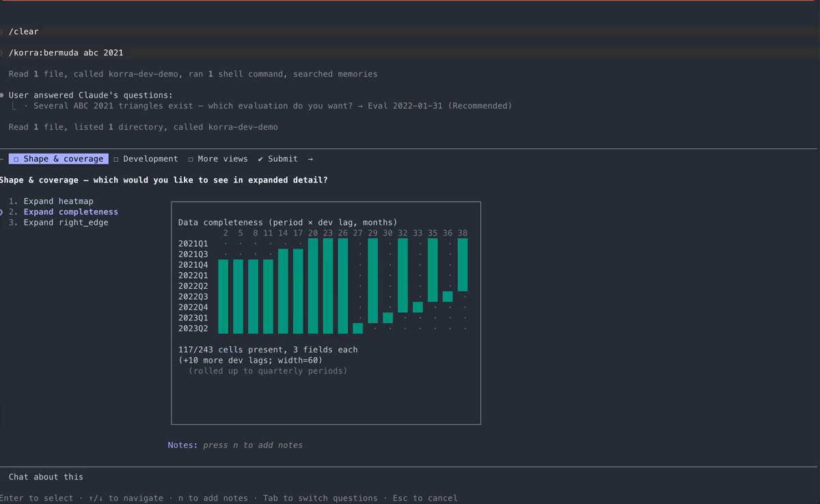Click the /clear command line
The height and width of the screenshot is (504, 820).
(24, 31)
